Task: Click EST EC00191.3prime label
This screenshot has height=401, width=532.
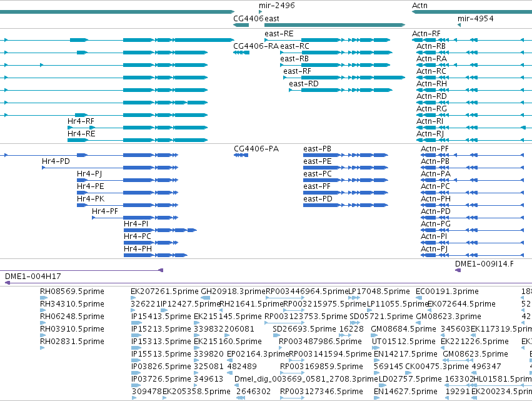Action: point(447,292)
